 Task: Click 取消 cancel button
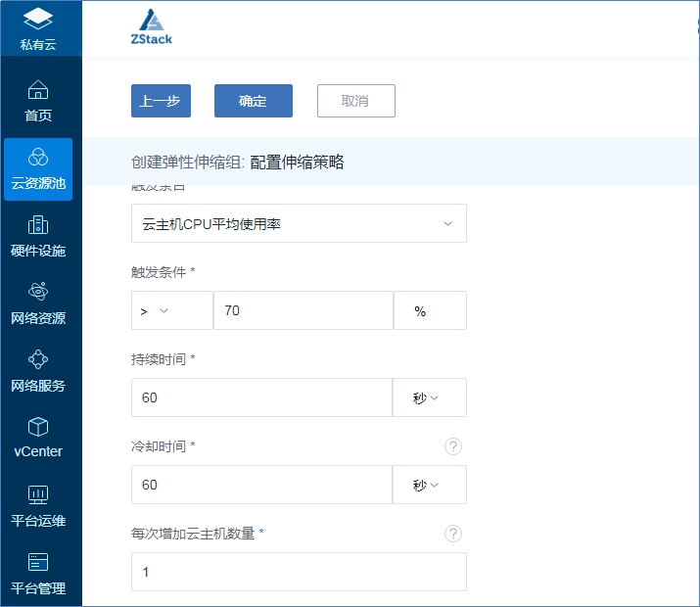[355, 101]
